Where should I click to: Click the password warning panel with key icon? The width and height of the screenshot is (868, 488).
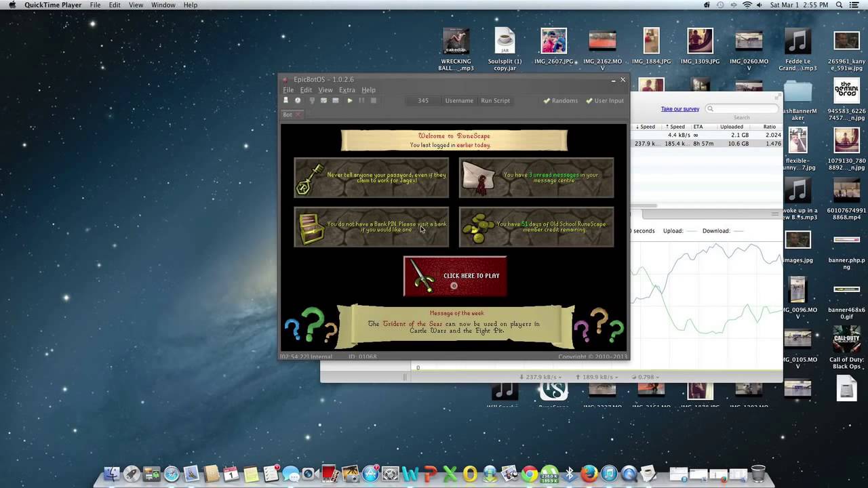[371, 178]
